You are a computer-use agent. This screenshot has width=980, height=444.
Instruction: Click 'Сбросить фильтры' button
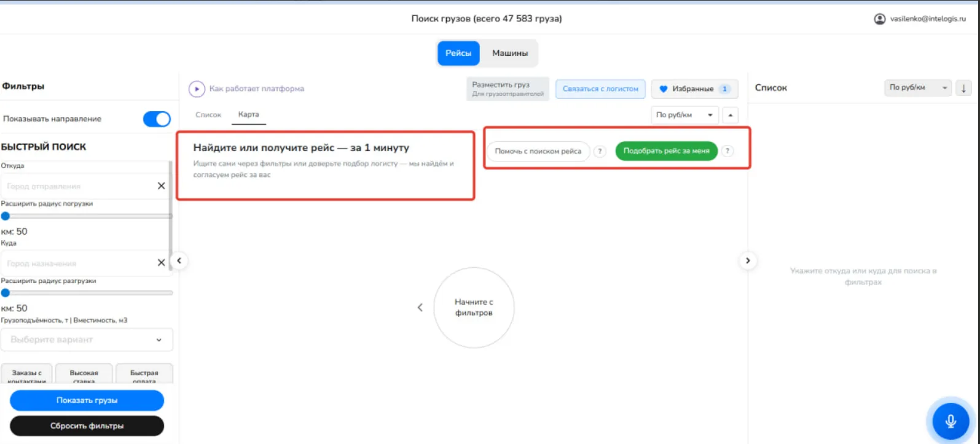click(87, 426)
